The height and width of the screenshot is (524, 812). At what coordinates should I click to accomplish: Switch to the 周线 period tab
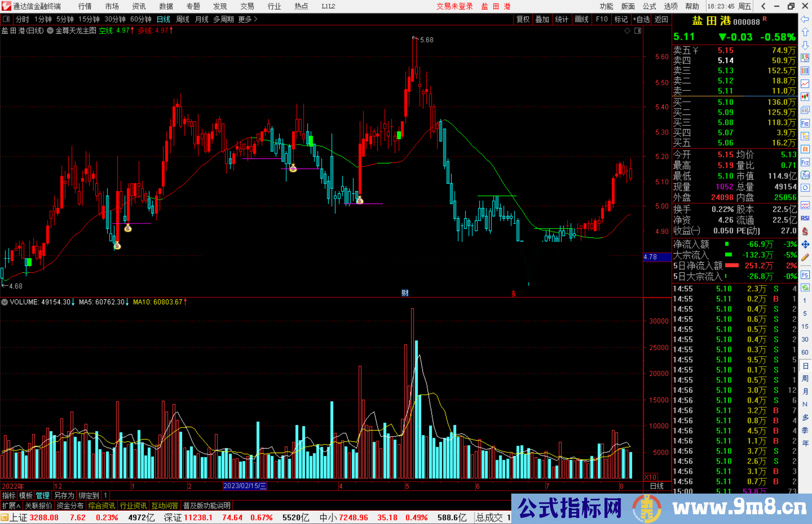point(183,19)
